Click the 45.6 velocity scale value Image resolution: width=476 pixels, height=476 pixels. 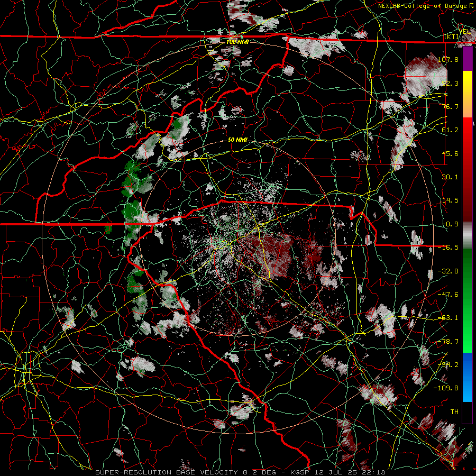[450, 153]
